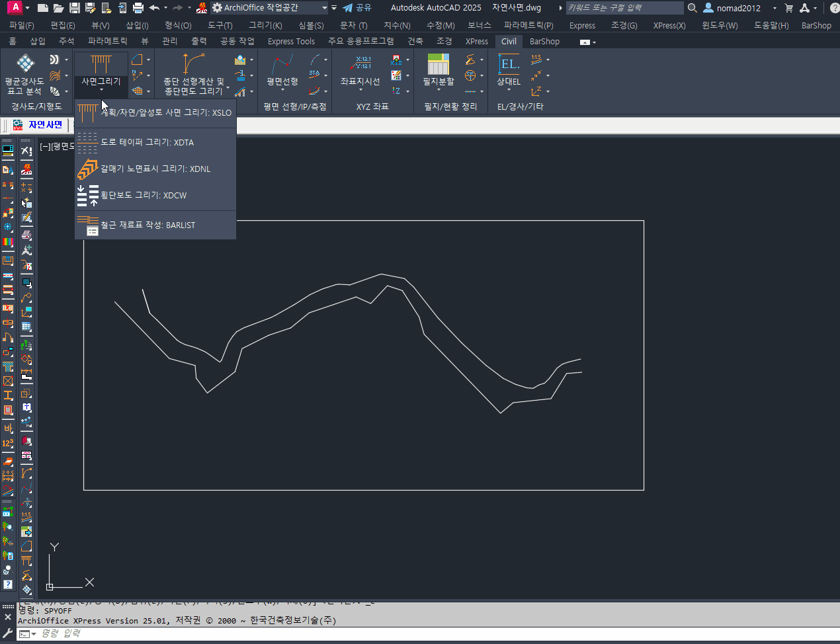840x644 pixels.
Task: Choose 갈매기 노면표시 그리기: XDNL from dropdown
Action: click(155, 169)
